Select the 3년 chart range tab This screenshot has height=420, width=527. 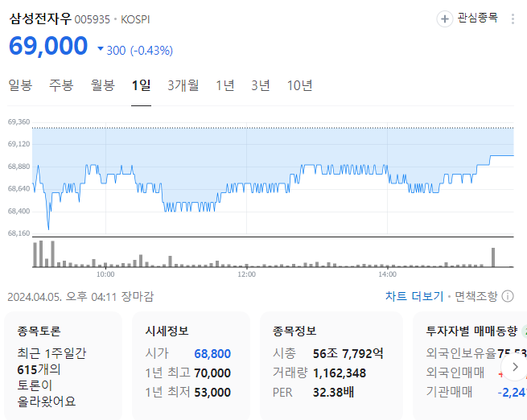(x=261, y=85)
